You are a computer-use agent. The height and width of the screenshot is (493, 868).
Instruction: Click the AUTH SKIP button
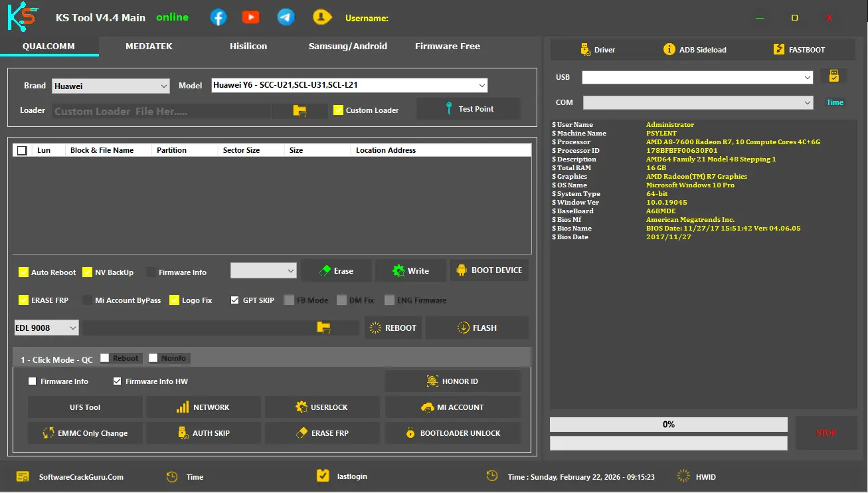point(203,433)
